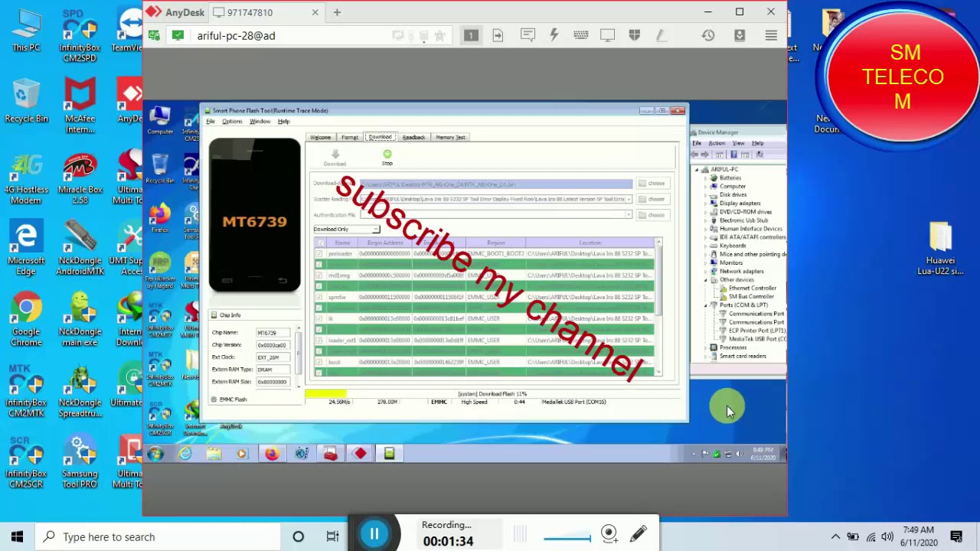Open Miracle Box 2.58 desktop shortcut

point(80,178)
